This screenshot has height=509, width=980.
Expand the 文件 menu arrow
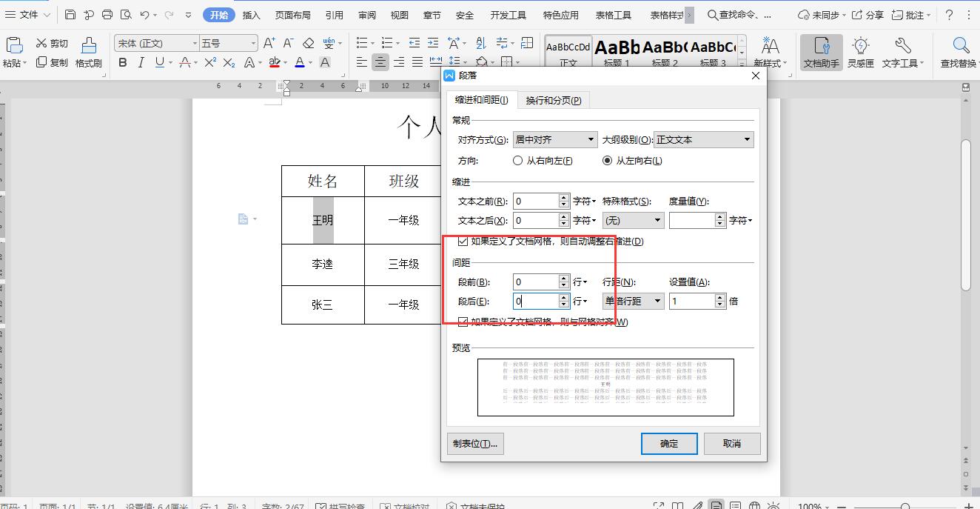[x=47, y=15]
